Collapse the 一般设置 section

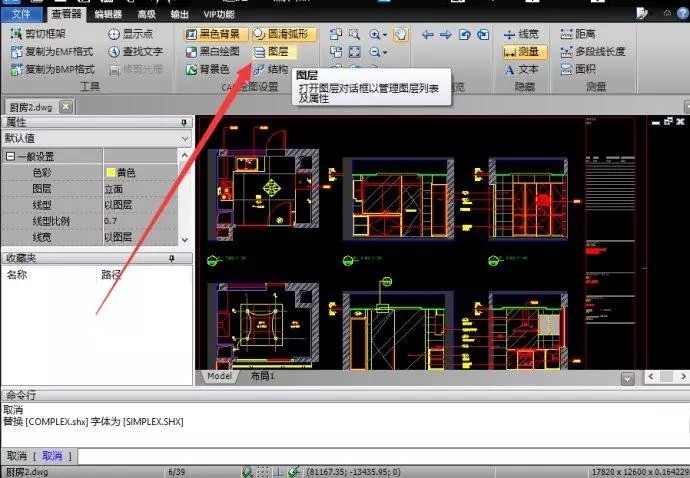[x=11, y=157]
